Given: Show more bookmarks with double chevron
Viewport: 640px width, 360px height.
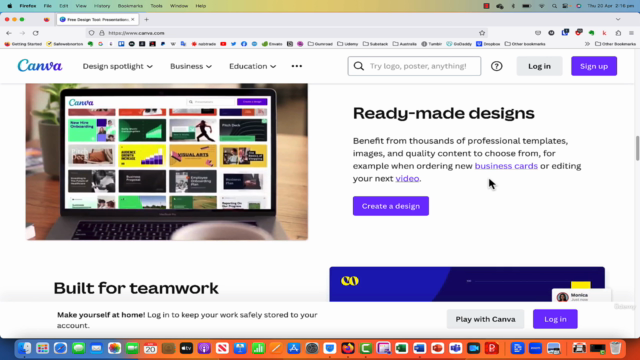Looking at the screenshot, I should coord(587,44).
